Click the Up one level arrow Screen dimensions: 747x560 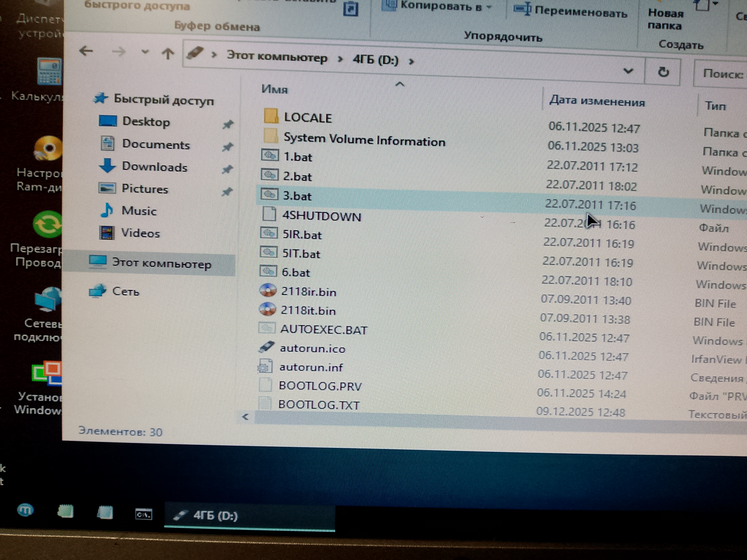click(168, 53)
